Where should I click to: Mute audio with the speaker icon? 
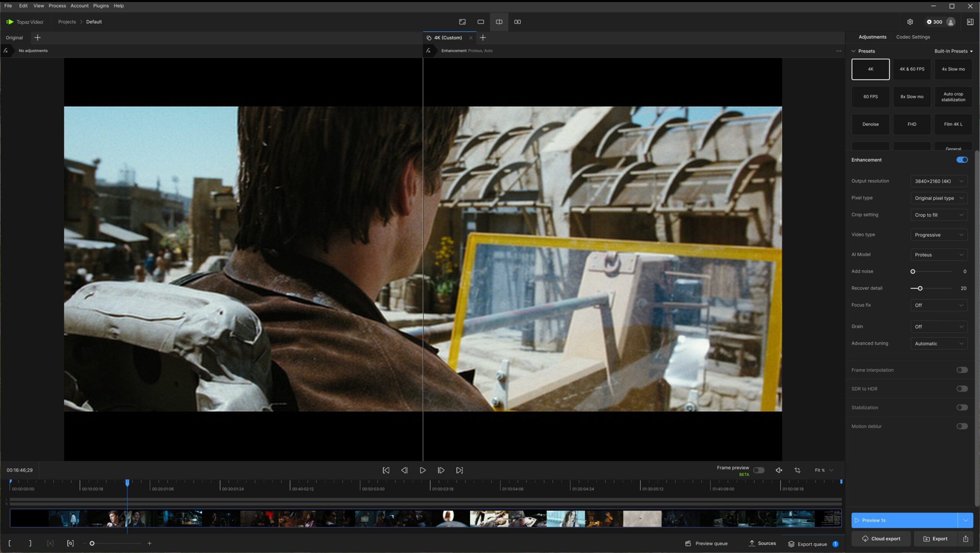[x=779, y=470]
